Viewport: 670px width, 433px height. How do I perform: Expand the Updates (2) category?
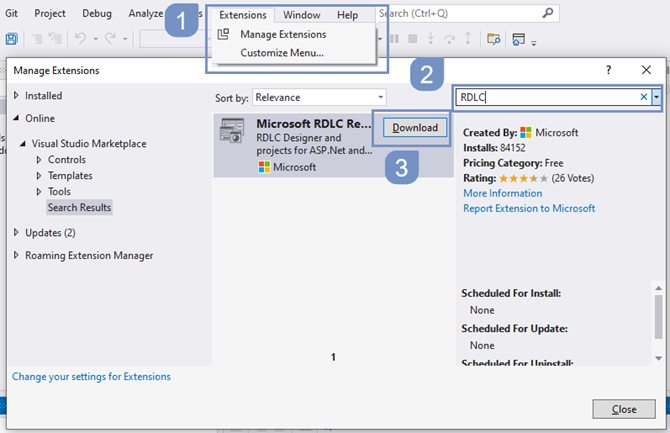16,233
